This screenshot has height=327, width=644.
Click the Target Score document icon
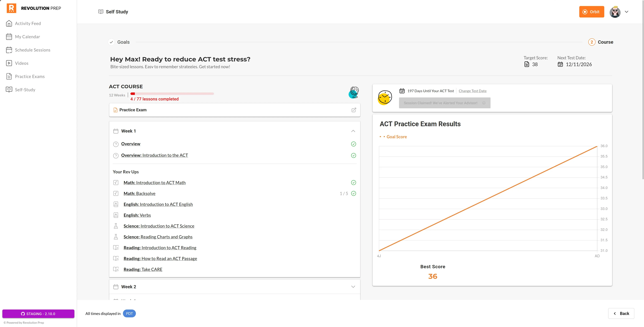coord(527,64)
